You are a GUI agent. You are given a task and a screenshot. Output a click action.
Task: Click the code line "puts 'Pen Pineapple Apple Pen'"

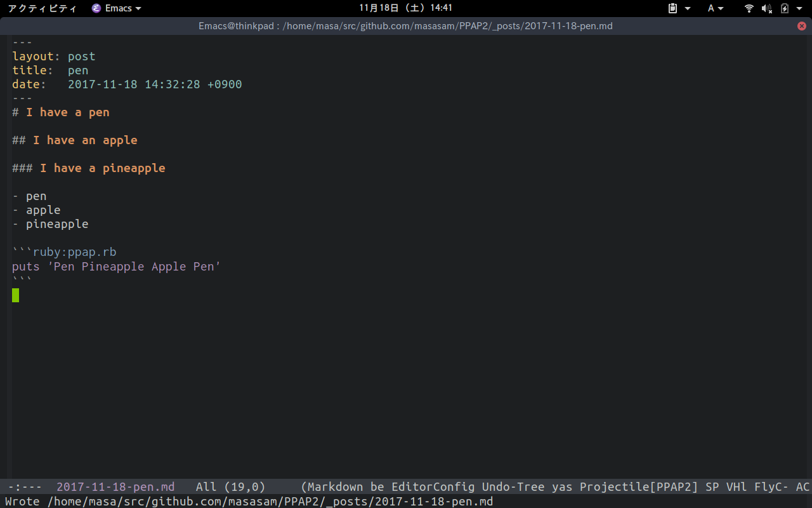[x=117, y=266]
